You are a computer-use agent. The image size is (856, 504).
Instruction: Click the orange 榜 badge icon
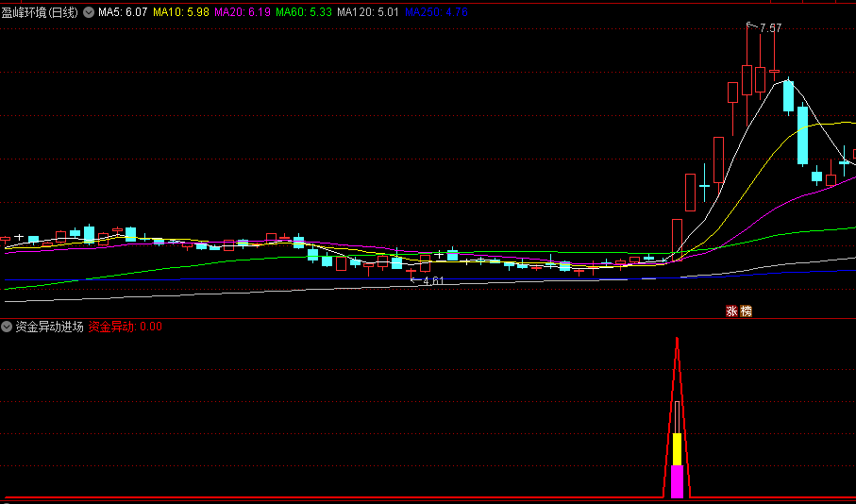pyautogui.click(x=746, y=311)
